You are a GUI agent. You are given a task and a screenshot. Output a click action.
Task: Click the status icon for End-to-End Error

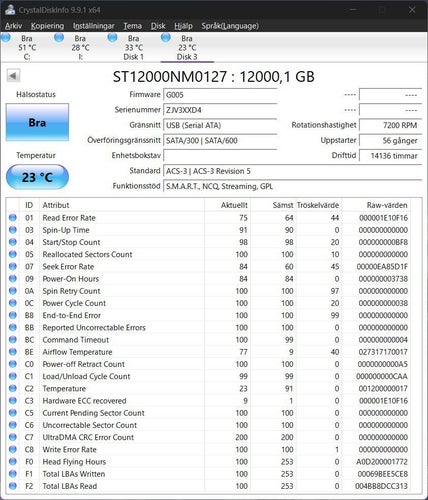(13, 315)
